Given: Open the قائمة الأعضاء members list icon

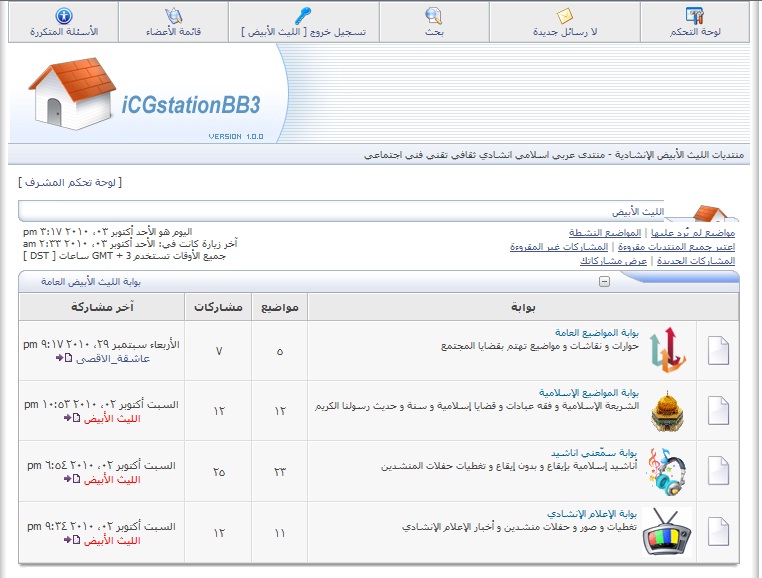Looking at the screenshot, I should pos(173,15).
